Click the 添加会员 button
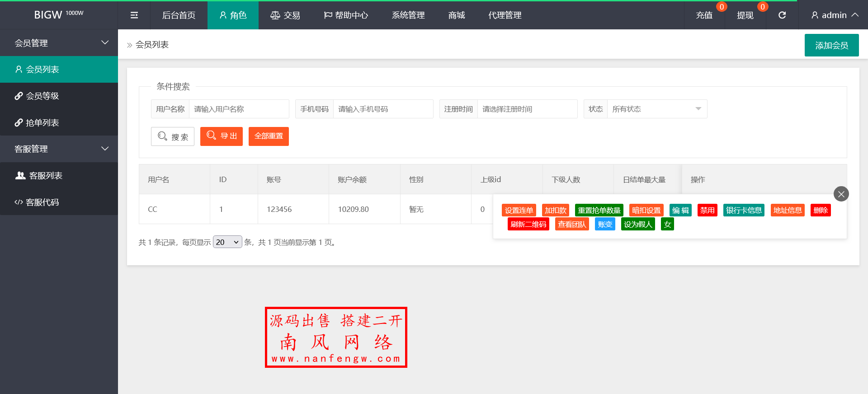This screenshot has width=868, height=394. [x=831, y=45]
